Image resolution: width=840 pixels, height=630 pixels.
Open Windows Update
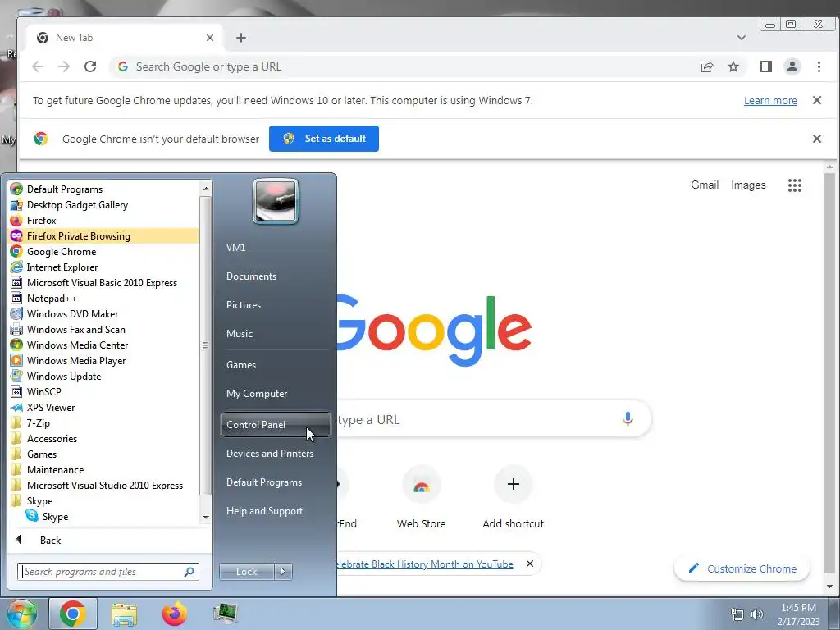coord(103,376)
